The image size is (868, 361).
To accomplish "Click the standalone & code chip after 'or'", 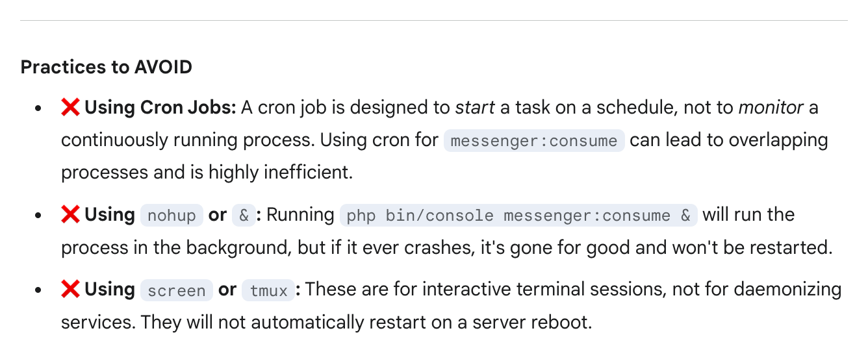I will click(x=244, y=216).
